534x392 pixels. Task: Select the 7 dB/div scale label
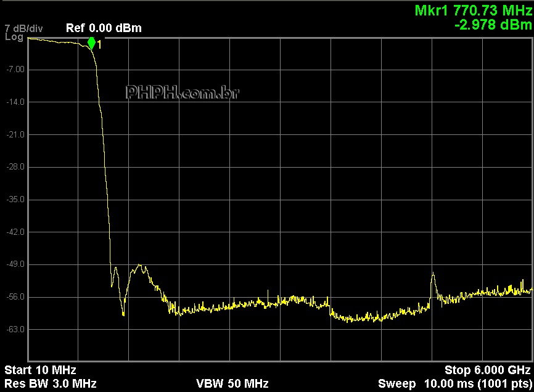click(23, 29)
